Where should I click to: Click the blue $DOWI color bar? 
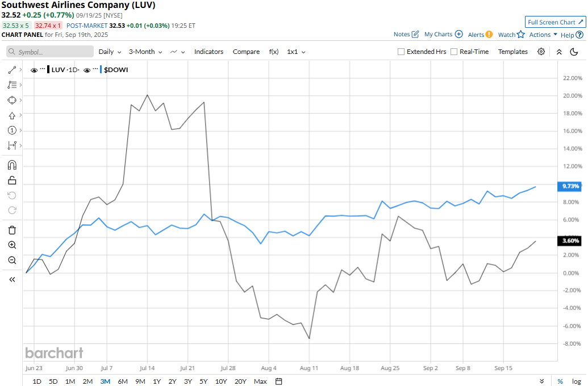[101, 70]
